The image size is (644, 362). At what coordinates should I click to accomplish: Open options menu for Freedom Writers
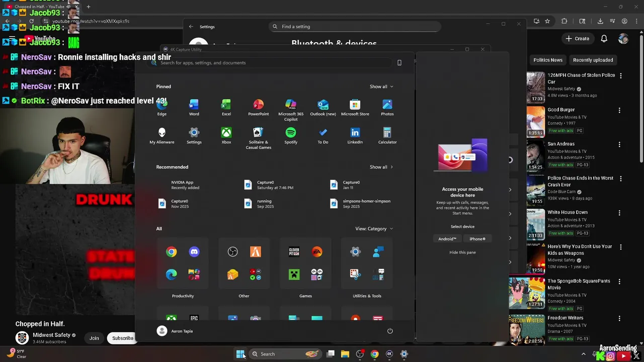click(619, 318)
